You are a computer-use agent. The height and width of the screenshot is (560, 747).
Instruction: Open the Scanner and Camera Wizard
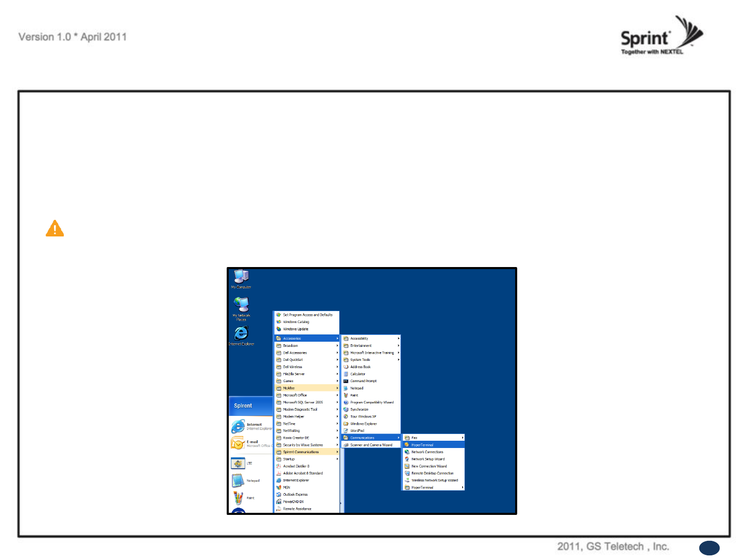click(x=371, y=445)
